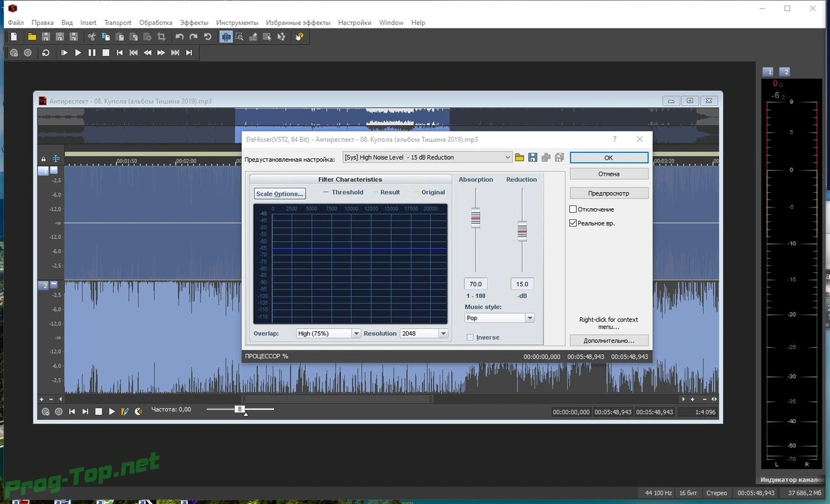830x504 pixels.
Task: Click the Reduction slider handle
Action: 522,231
